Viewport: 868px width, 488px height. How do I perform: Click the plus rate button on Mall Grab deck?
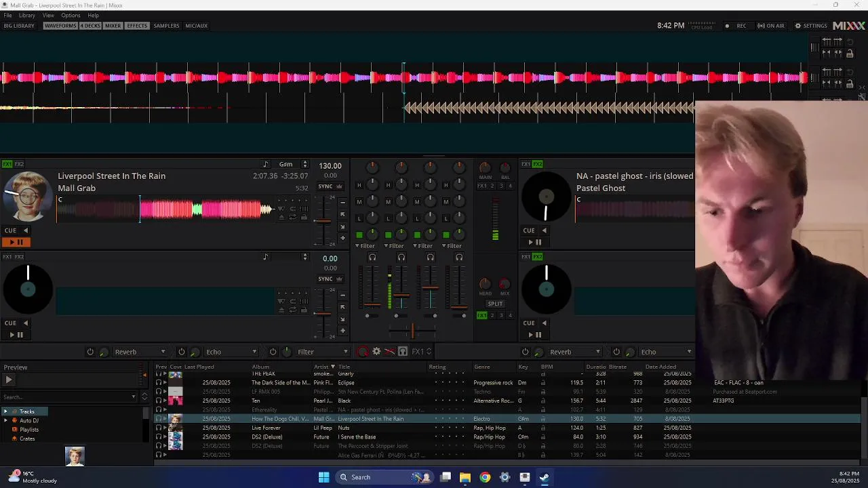tap(342, 238)
